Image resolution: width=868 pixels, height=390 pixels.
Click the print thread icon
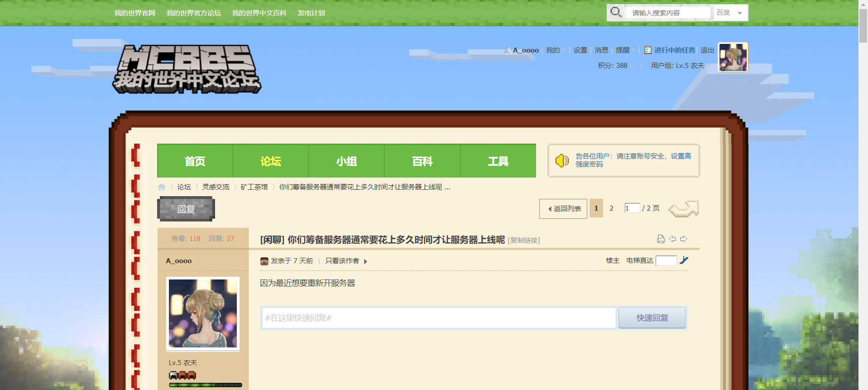point(661,239)
